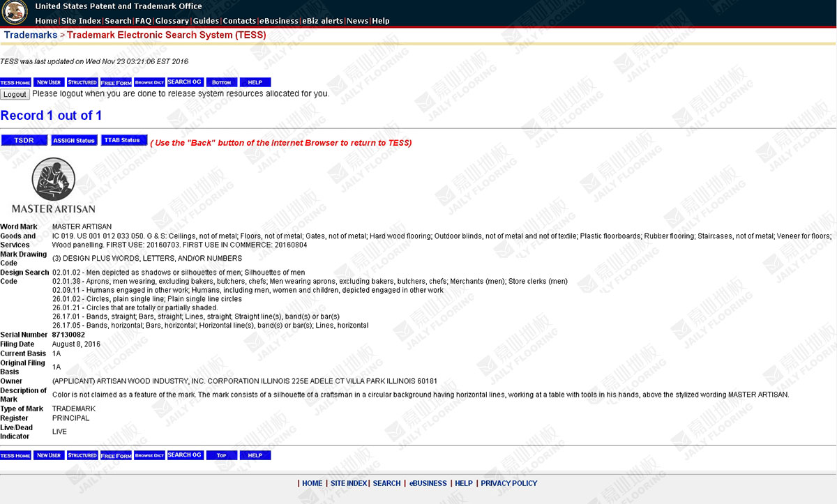Screen dimensions: 837x504
Task: Open the eBUSINESS footer link
Action: click(x=428, y=483)
